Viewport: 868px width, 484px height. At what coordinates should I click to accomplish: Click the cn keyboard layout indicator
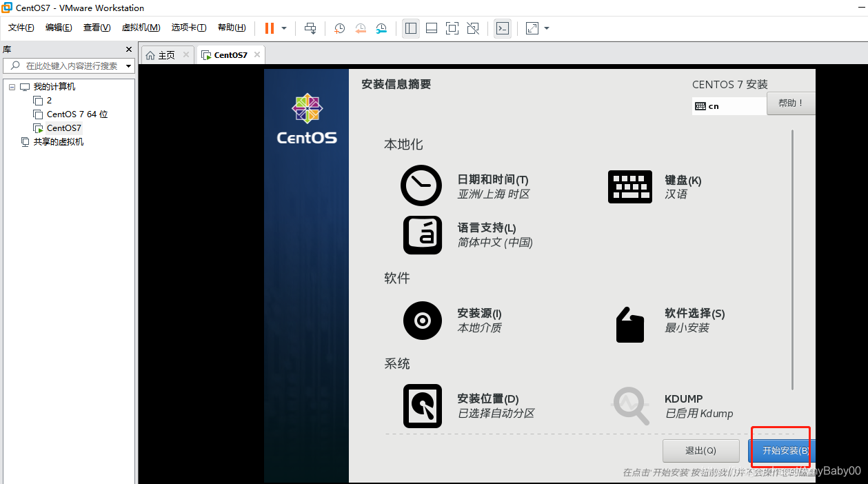[729, 106]
